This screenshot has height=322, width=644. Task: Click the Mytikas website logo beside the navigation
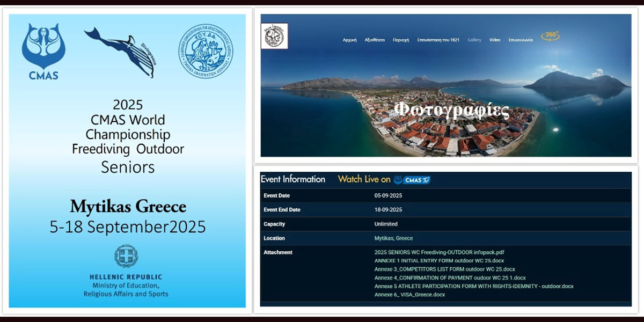tap(274, 36)
